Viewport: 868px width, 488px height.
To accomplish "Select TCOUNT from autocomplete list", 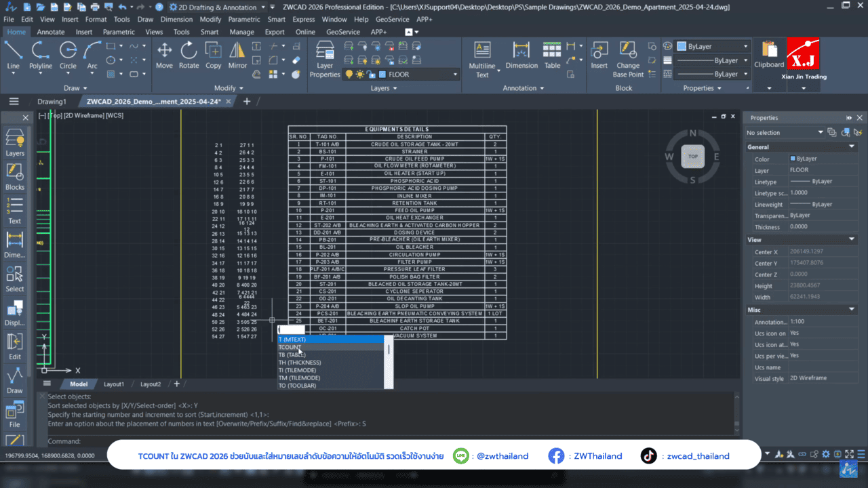I will point(290,347).
